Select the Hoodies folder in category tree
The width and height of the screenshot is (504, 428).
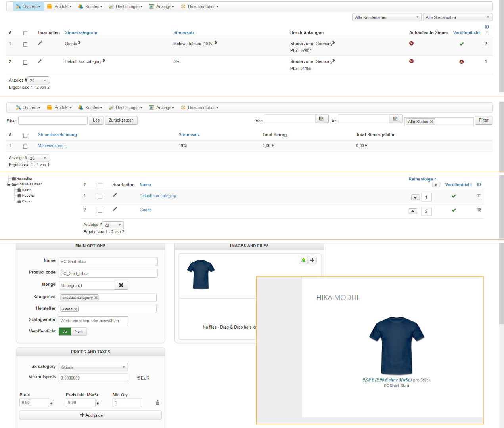[x=28, y=195]
